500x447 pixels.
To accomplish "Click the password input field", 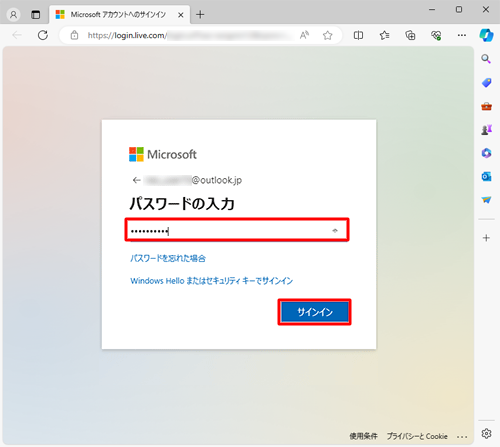I will tap(237, 230).
